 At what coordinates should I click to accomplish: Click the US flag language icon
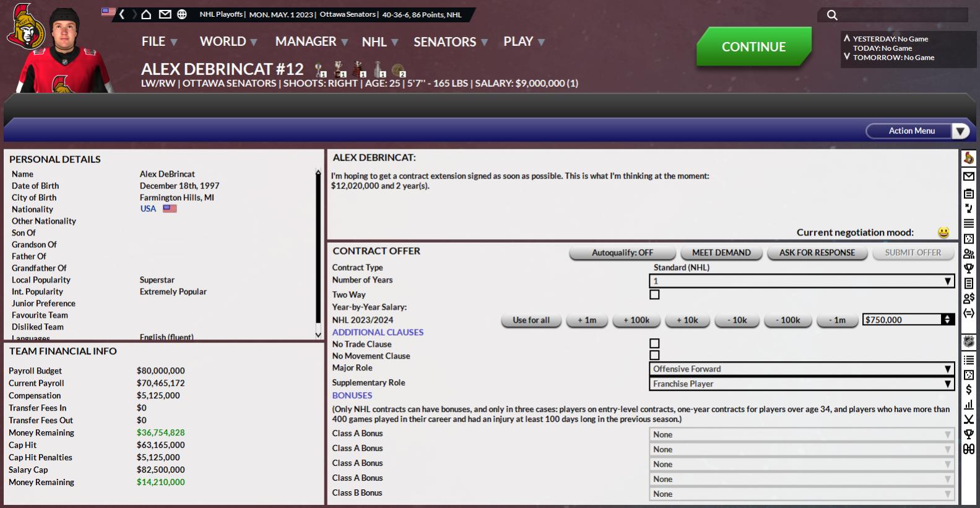click(x=108, y=12)
